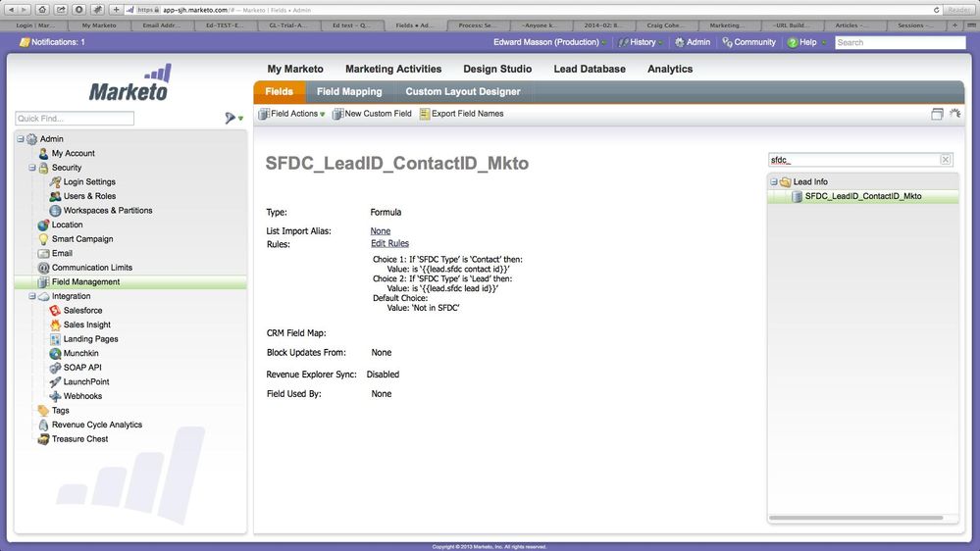Image resolution: width=980 pixels, height=551 pixels.
Task: Click the Integration cloud icon
Action: tap(43, 296)
